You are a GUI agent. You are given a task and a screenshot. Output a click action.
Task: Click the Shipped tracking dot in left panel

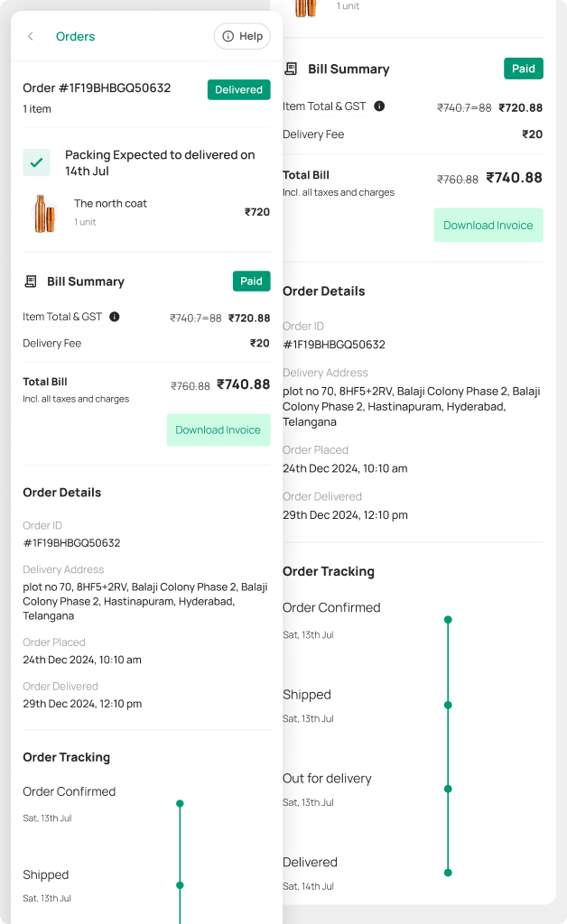(x=180, y=885)
